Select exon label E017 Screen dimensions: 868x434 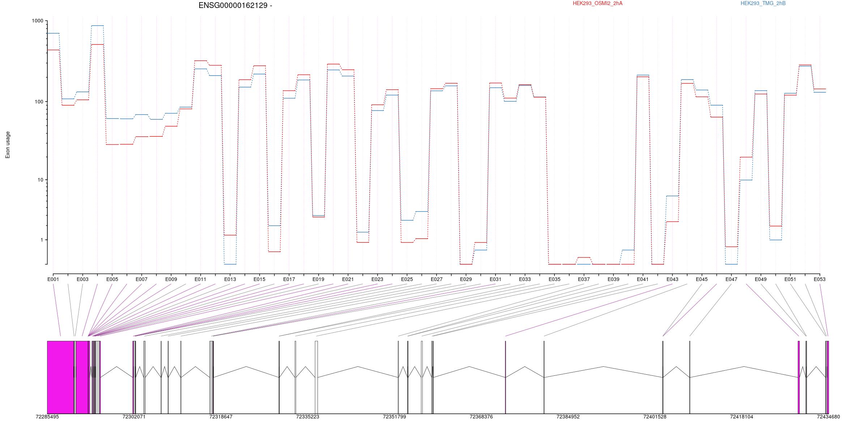click(x=289, y=279)
